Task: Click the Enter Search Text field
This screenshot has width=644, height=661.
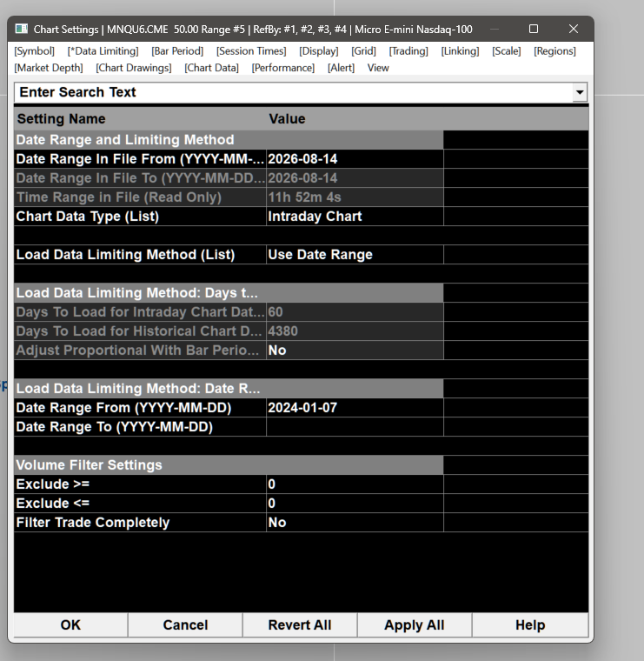Action: pyautogui.click(x=293, y=92)
